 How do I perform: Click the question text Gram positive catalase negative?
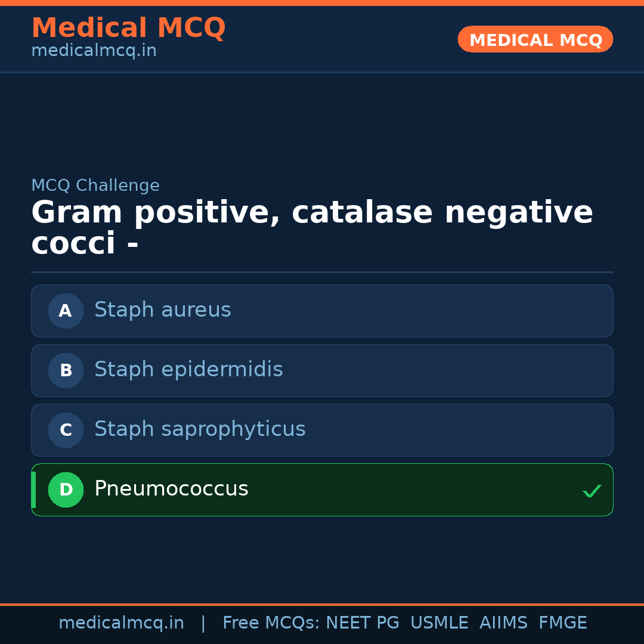click(312, 212)
